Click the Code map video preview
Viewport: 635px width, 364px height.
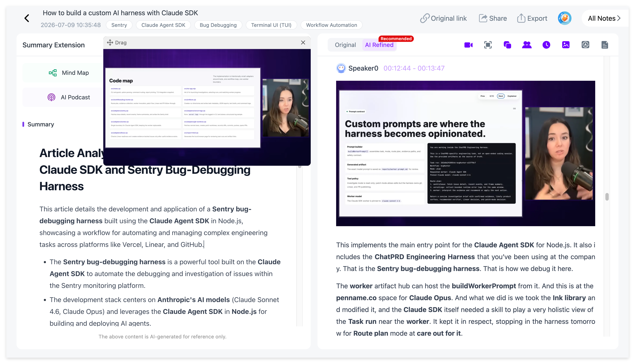click(207, 107)
